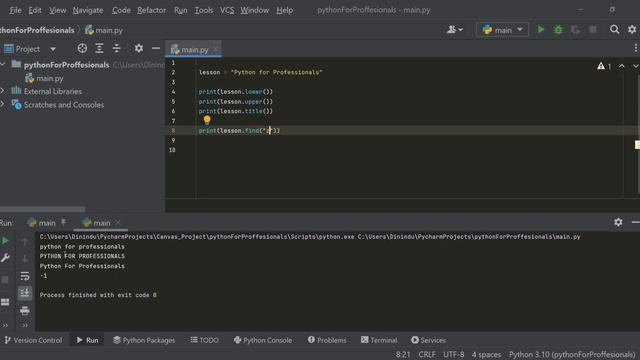Close the main.py editor tab
This screenshot has width=640, height=360.
(x=216, y=49)
